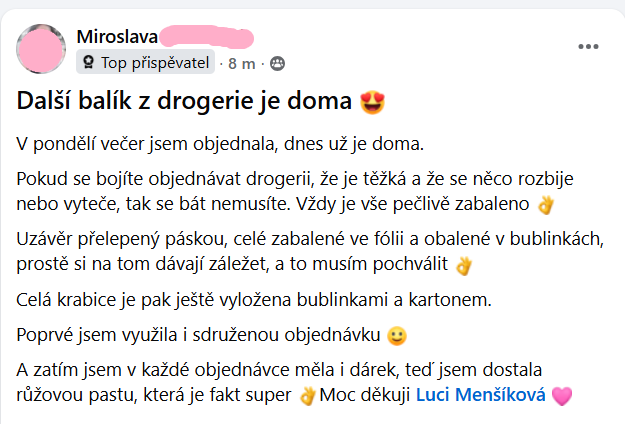Open tagged profile Luci Menšíková
The height and width of the screenshot is (424, 625).
(x=480, y=394)
